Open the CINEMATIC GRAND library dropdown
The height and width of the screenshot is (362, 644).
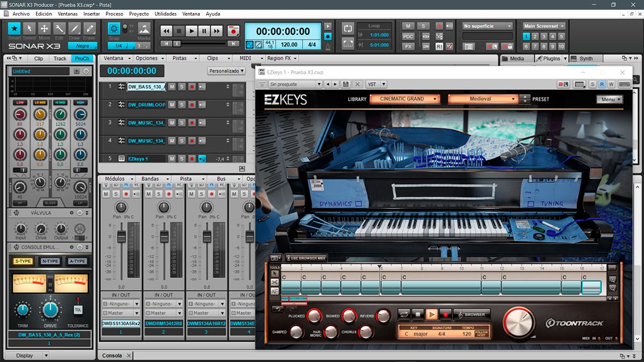coord(405,99)
